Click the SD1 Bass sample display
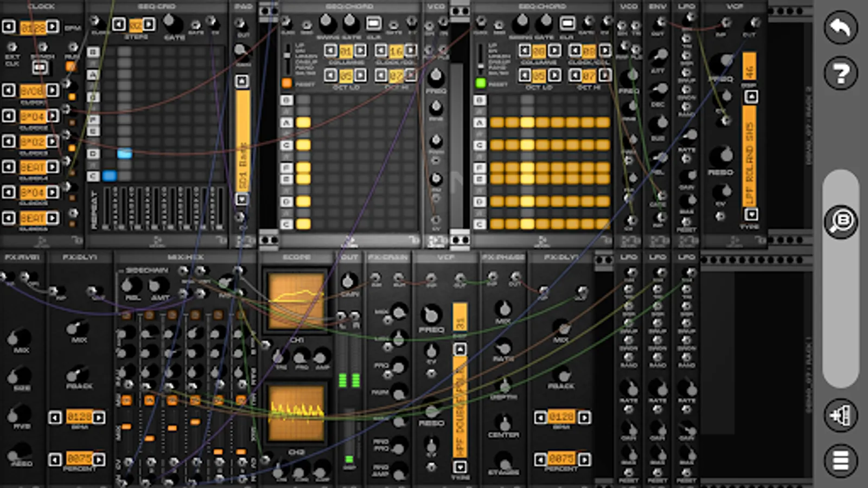Image resolution: width=868 pixels, height=488 pixels. pos(242,140)
